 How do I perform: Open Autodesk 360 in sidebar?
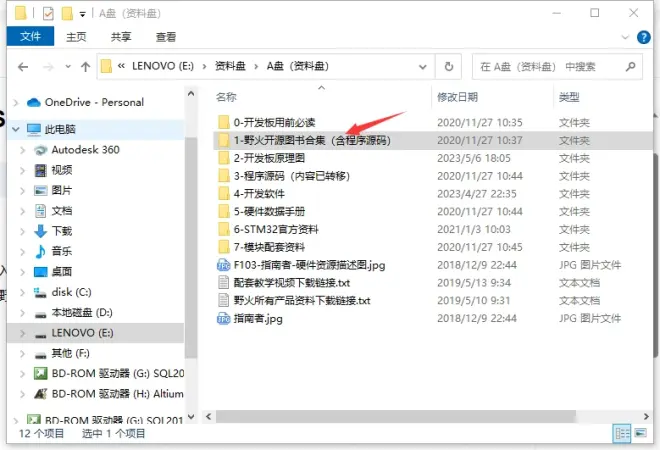[x=85, y=149]
